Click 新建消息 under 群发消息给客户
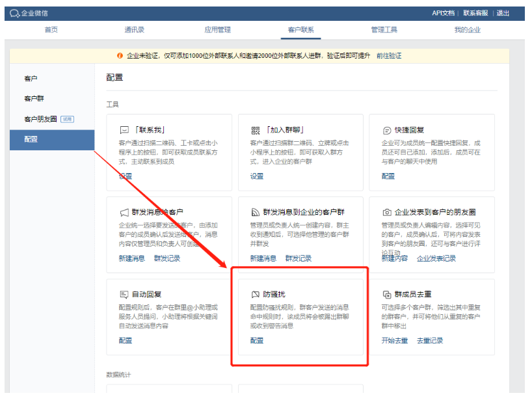532x402 pixels. (x=131, y=258)
